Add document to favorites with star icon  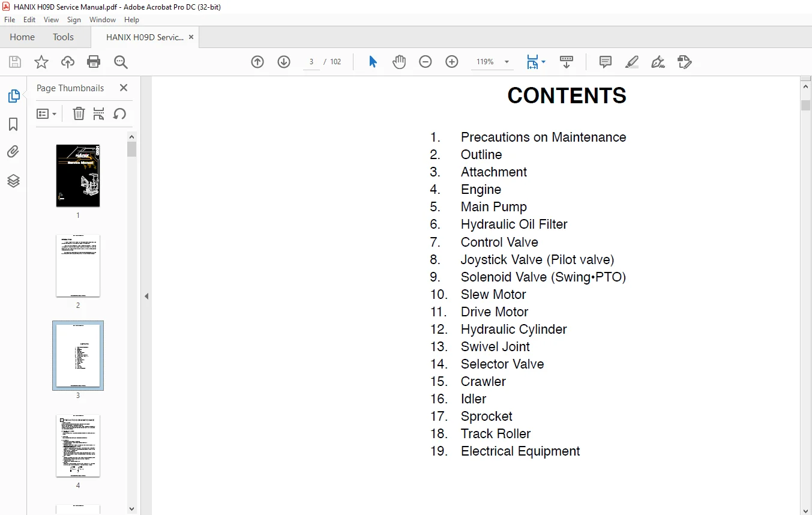[x=41, y=62]
